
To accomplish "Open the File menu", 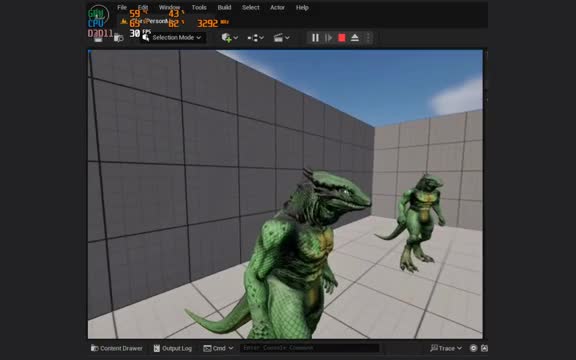I will pos(122,7).
